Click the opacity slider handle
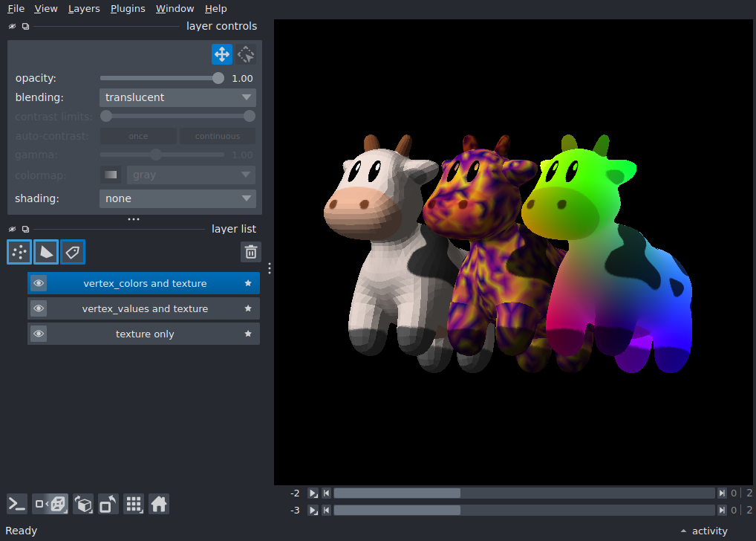756x541 pixels. pyautogui.click(x=218, y=78)
